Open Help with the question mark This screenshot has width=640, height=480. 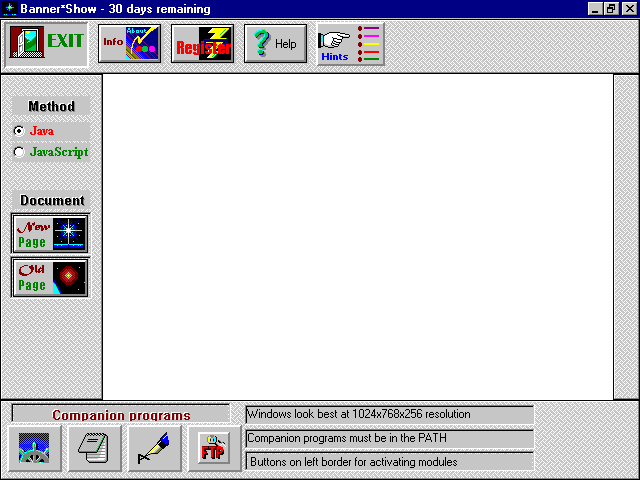pos(275,43)
